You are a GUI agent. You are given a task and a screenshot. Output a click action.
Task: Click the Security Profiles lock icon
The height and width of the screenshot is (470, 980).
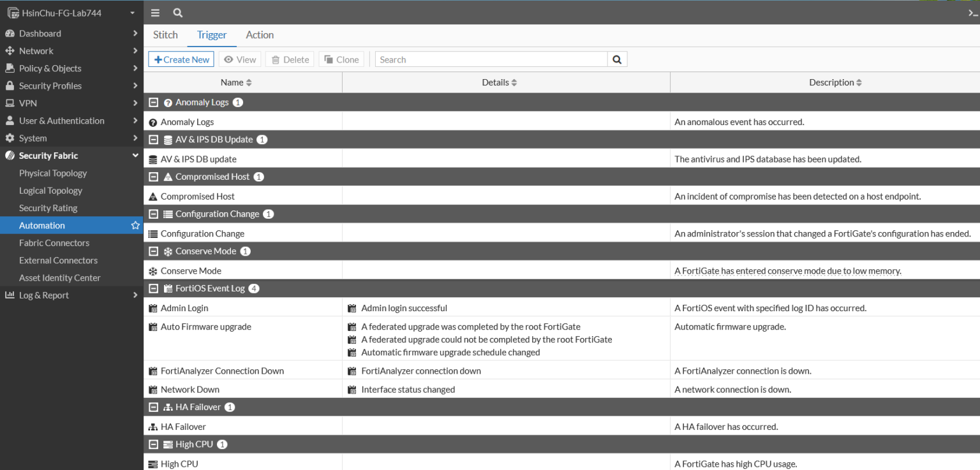click(x=10, y=85)
